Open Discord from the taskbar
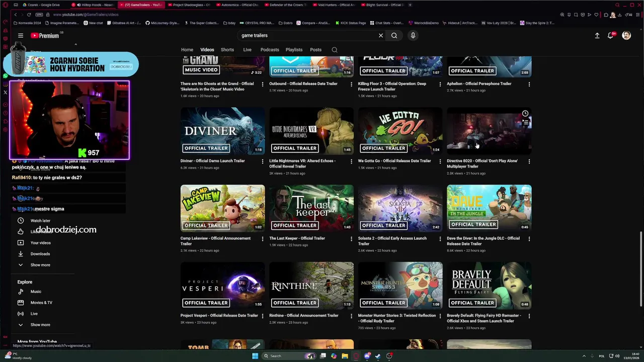644x362 pixels. [x=367, y=356]
